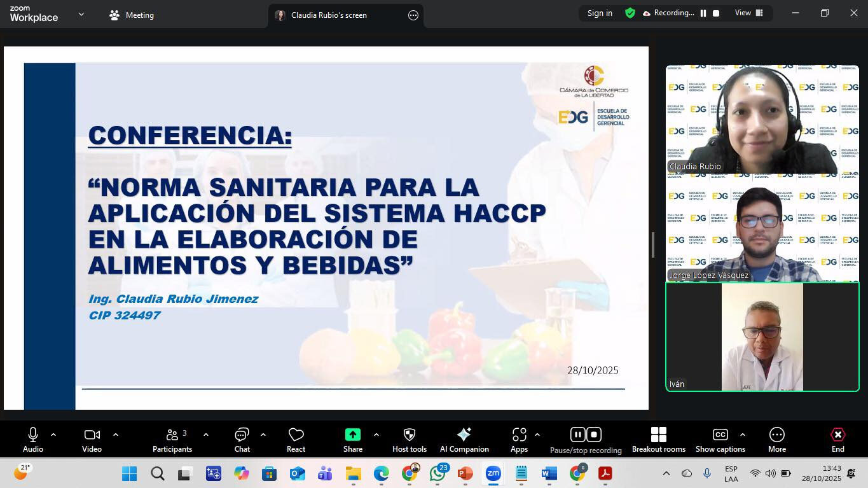End the meeting
868x488 pixels.
tap(838, 440)
